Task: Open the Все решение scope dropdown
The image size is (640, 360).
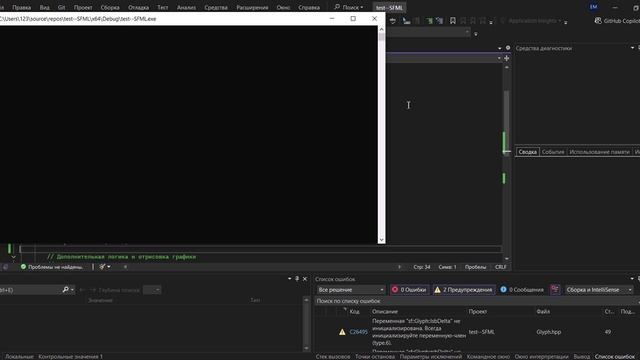Action: point(351,290)
